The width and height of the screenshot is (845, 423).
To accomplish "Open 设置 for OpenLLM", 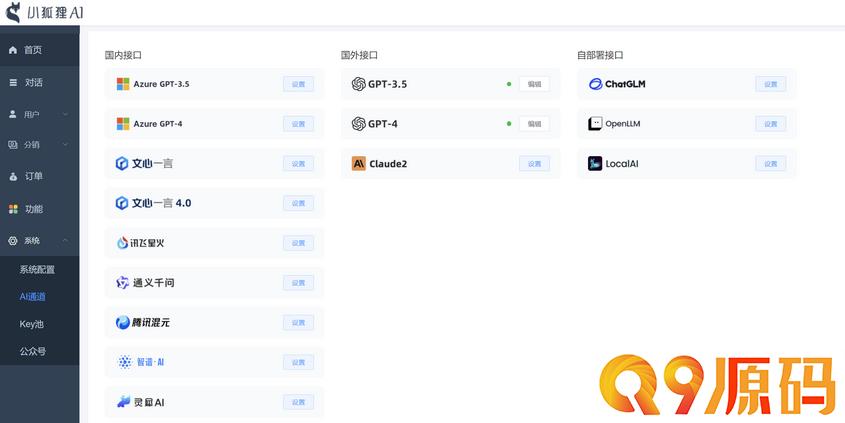I will click(771, 124).
